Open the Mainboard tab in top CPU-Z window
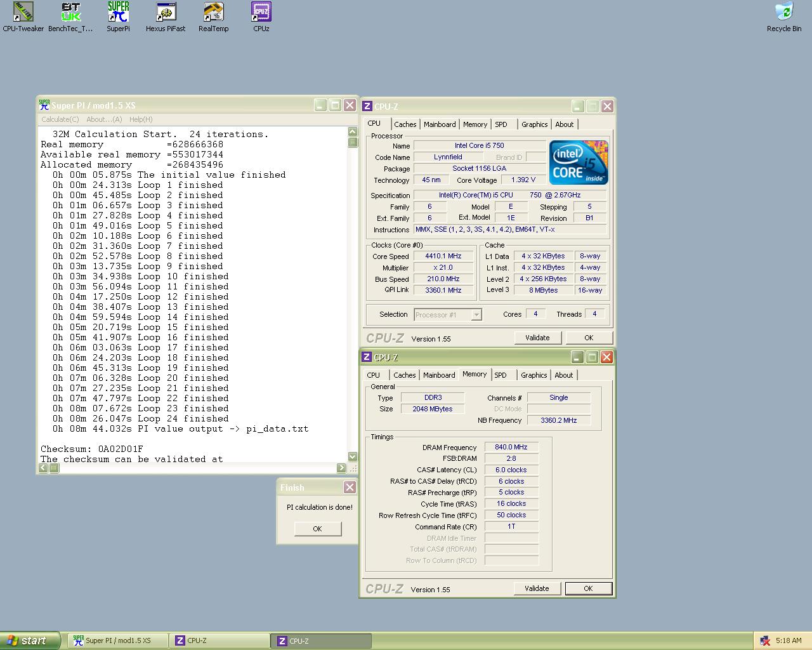 click(x=440, y=124)
